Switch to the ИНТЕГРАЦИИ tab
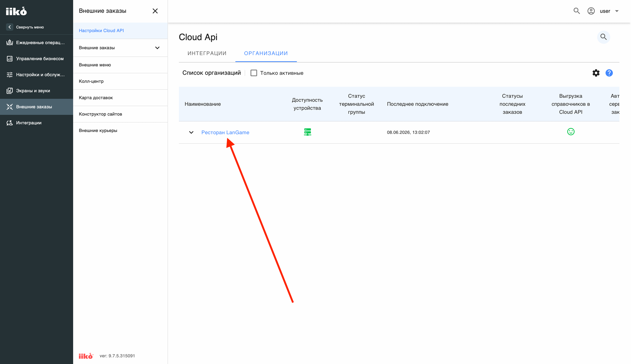The image size is (631, 364). click(207, 53)
